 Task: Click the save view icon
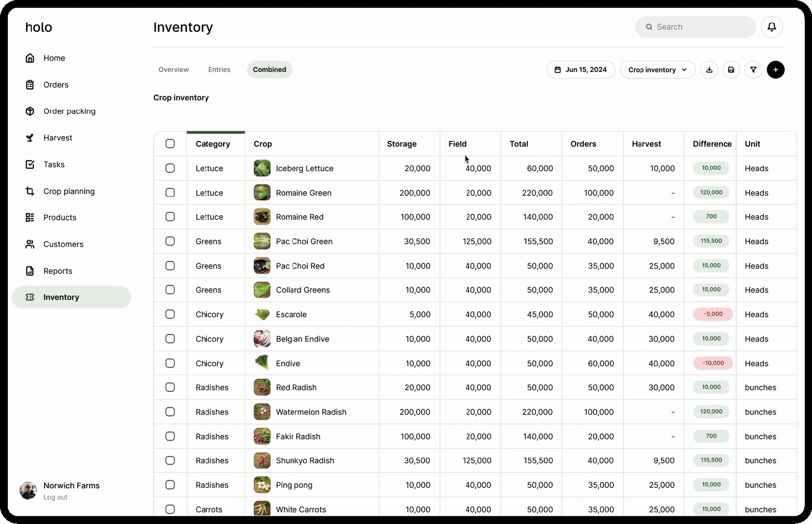click(731, 70)
